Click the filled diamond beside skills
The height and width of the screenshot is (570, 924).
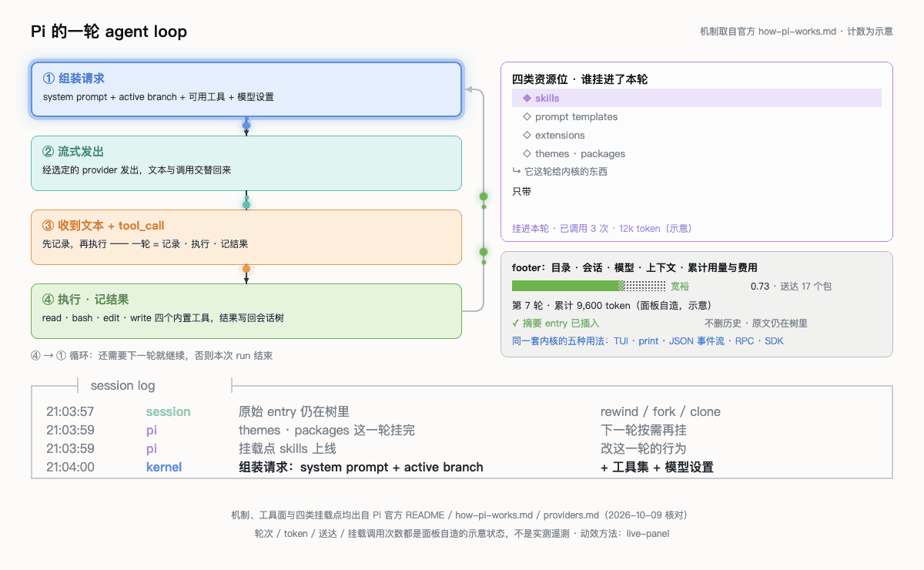coord(527,98)
